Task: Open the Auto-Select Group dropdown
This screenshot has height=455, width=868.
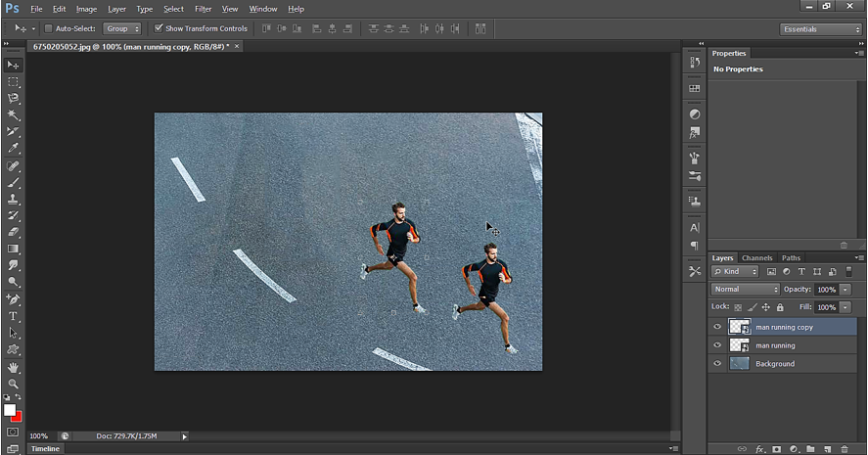Action: [x=121, y=28]
